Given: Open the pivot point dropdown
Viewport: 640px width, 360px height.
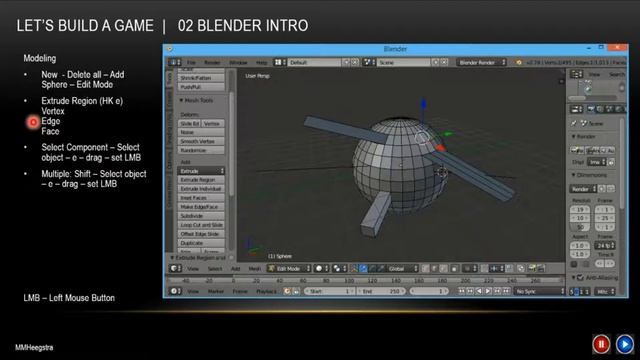Looking at the screenshot, I should pyautogui.click(x=339, y=268).
